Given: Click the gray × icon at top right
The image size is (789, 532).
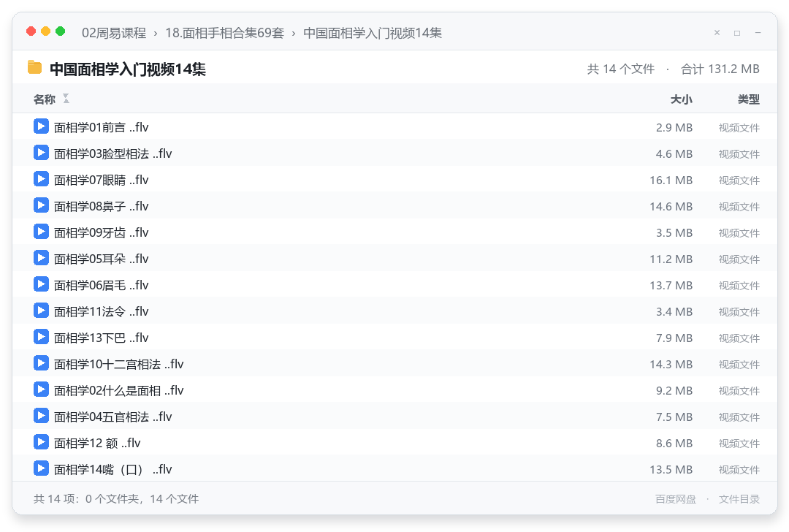Looking at the screenshot, I should (x=717, y=33).
